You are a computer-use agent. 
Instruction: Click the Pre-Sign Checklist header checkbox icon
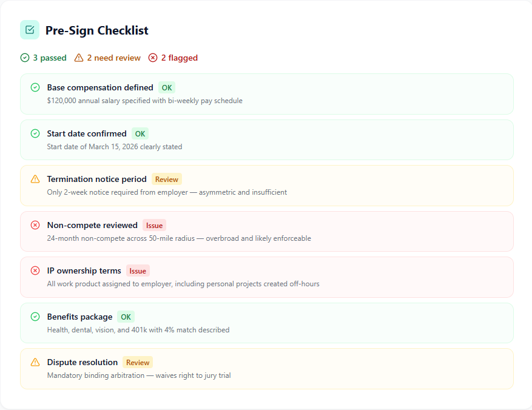tap(30, 30)
